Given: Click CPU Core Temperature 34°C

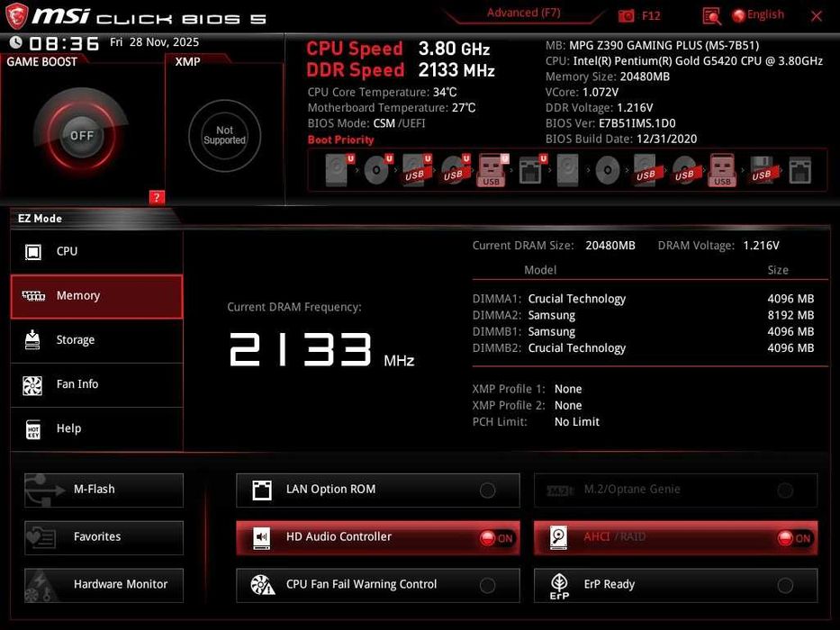Looking at the screenshot, I should coord(382,92).
